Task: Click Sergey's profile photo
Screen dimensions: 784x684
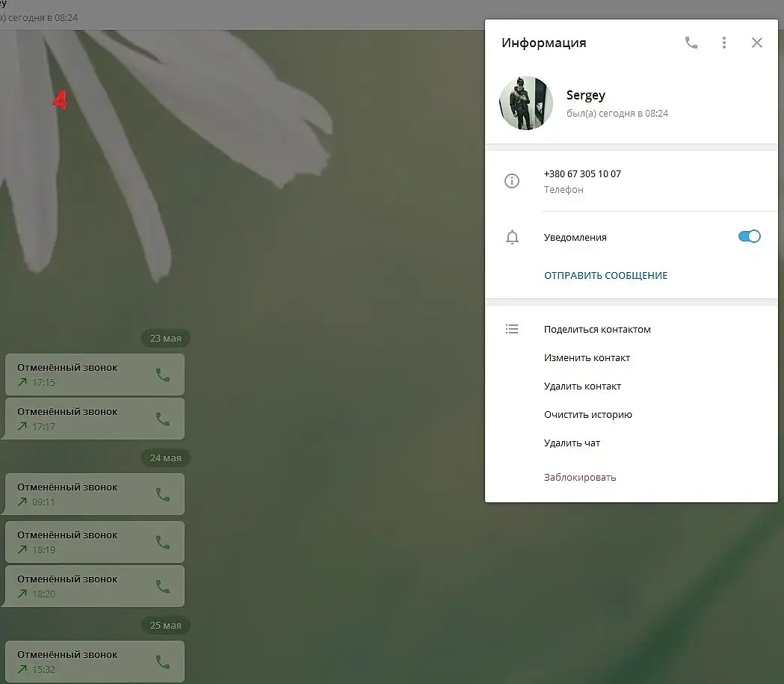Action: coord(526,103)
